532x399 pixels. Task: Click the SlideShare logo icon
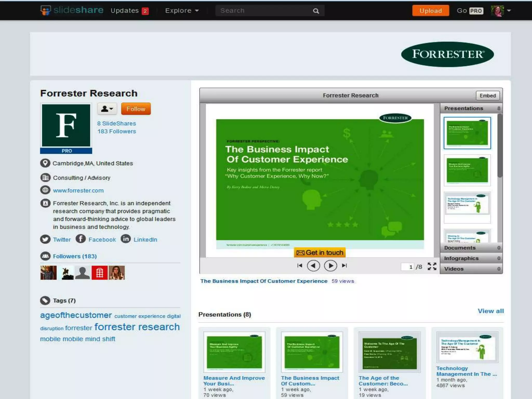click(46, 10)
